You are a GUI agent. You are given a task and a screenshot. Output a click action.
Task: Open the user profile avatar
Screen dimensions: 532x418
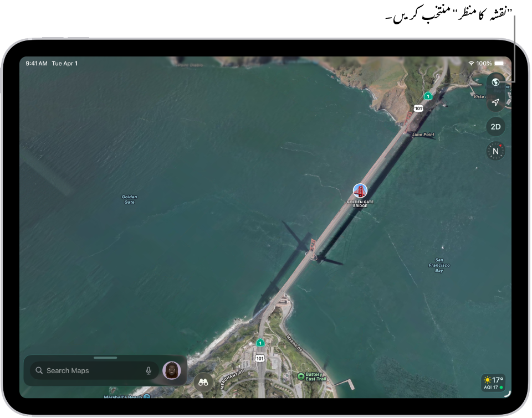pyautogui.click(x=172, y=370)
